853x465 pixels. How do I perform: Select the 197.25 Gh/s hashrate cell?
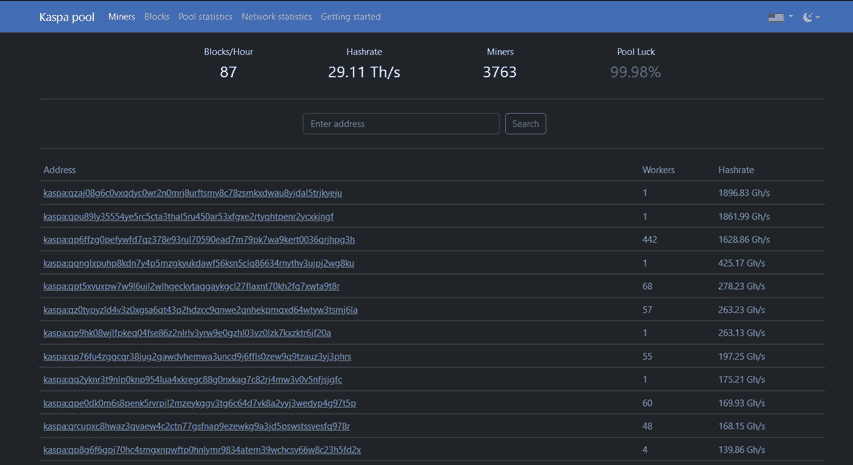coord(741,357)
